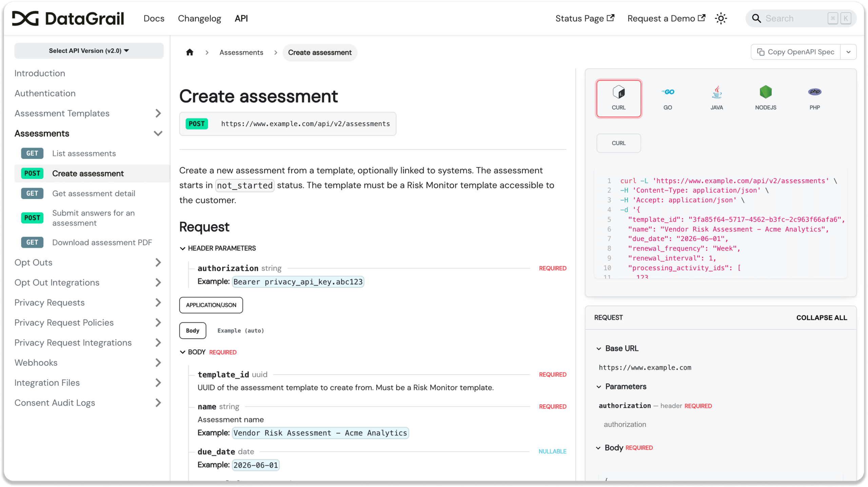Screen dimensions: 868x487
Task: Click the external link icon beside Request a Demo
Action: point(702,18)
